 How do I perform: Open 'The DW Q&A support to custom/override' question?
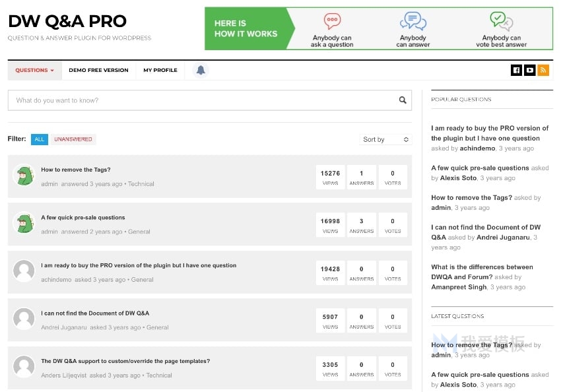(x=125, y=361)
